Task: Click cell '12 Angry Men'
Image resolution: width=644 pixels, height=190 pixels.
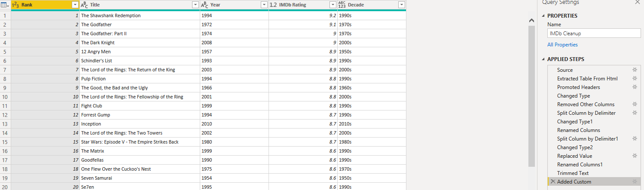Action: click(140, 52)
